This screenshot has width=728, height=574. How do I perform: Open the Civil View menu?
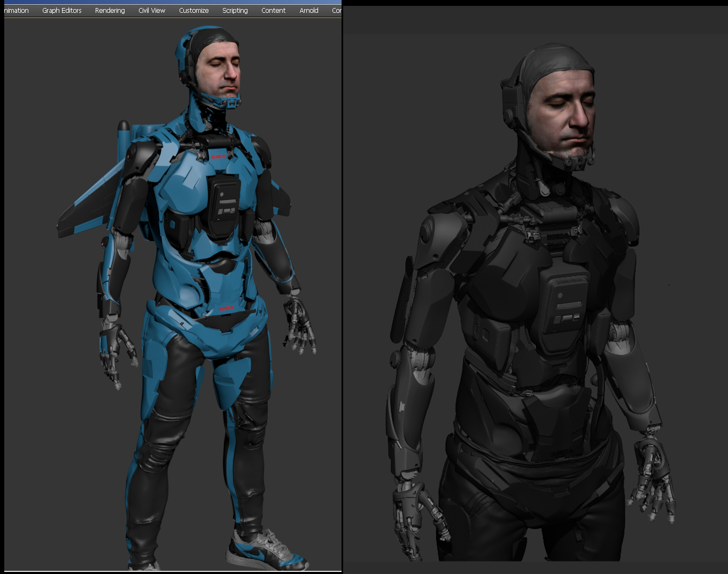pos(152,11)
